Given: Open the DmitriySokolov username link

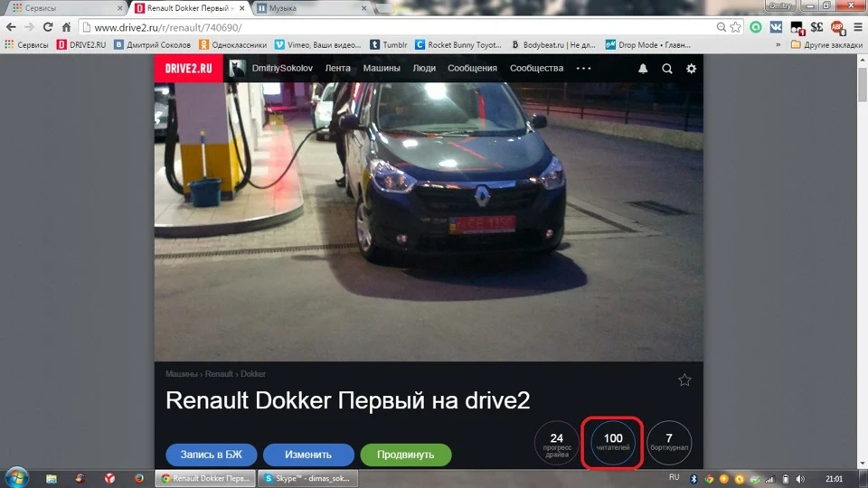Looking at the screenshot, I should 282,69.
